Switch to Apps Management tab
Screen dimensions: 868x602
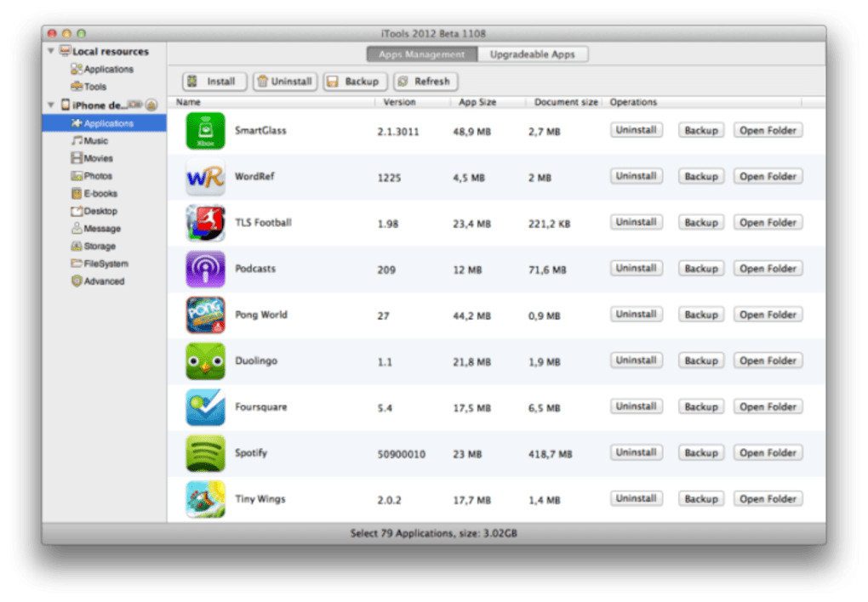pyautogui.click(x=422, y=54)
